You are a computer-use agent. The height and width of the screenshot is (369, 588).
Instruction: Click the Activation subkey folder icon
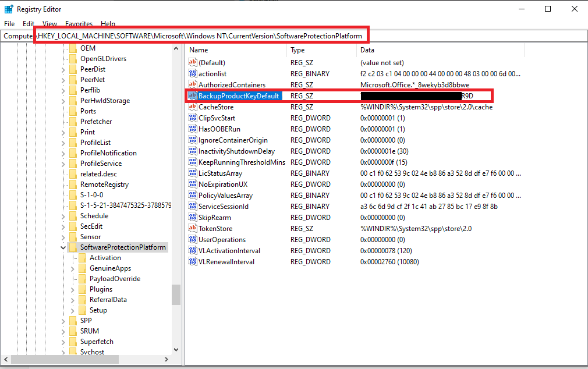point(83,258)
